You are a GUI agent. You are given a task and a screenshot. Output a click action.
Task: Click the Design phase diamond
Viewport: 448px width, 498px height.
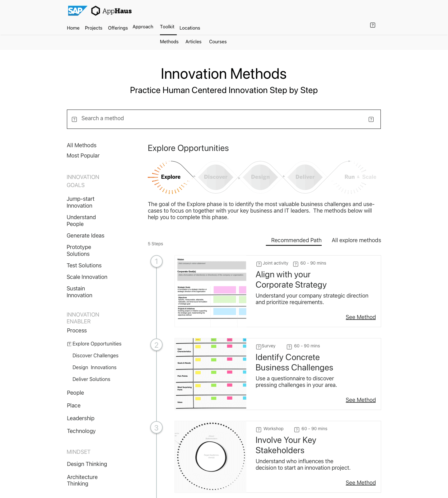(260, 177)
